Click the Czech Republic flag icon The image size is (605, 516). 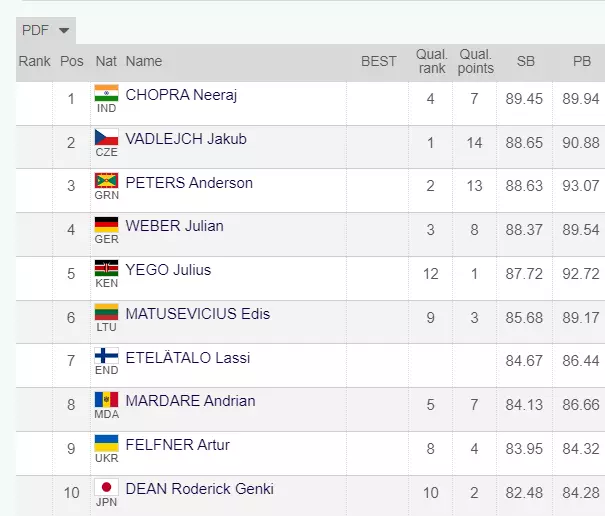[106, 137]
